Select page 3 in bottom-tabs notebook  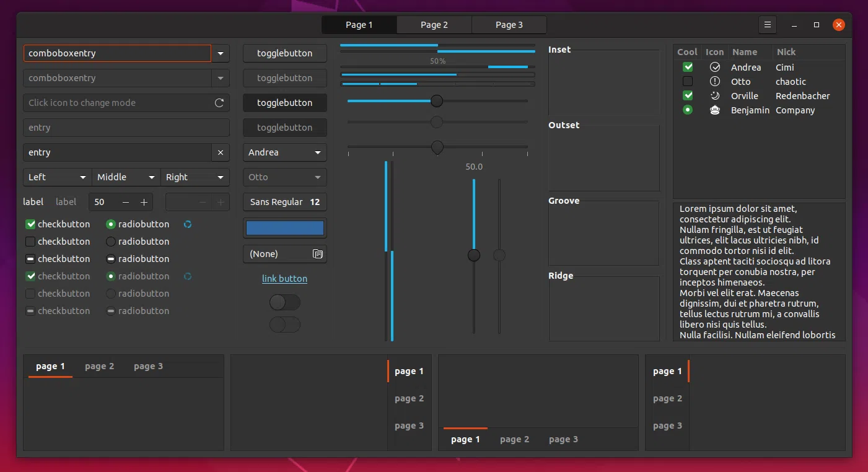[564, 439]
